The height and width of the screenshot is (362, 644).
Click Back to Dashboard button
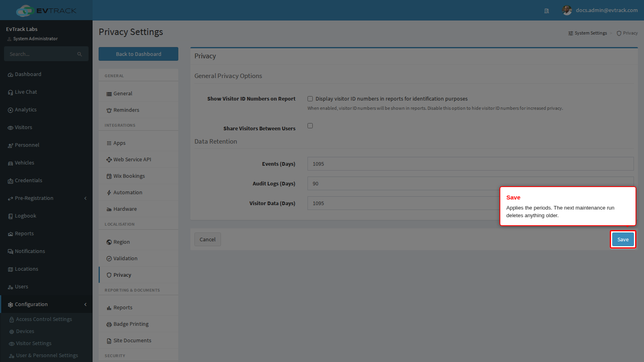(x=138, y=54)
